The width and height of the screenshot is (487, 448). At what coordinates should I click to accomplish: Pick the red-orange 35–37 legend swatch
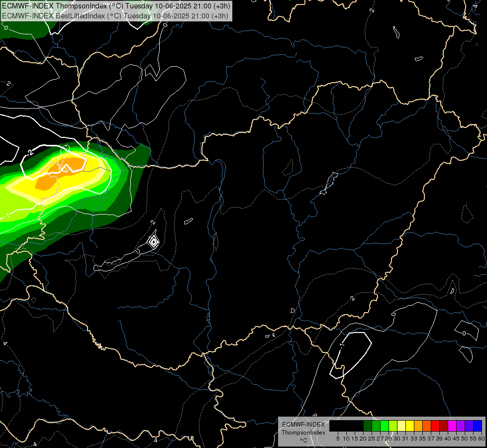[x=427, y=426]
